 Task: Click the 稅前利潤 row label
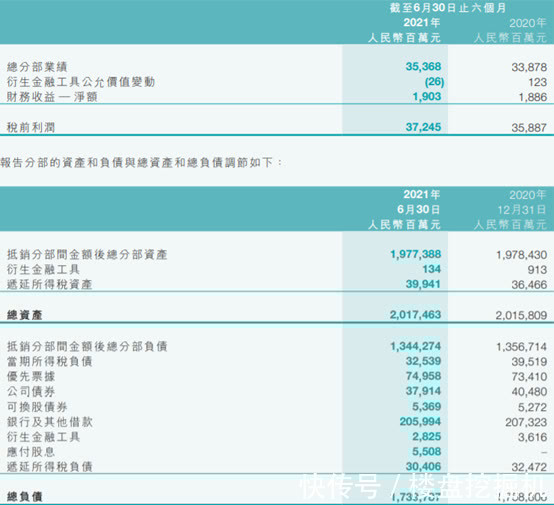click(31, 127)
